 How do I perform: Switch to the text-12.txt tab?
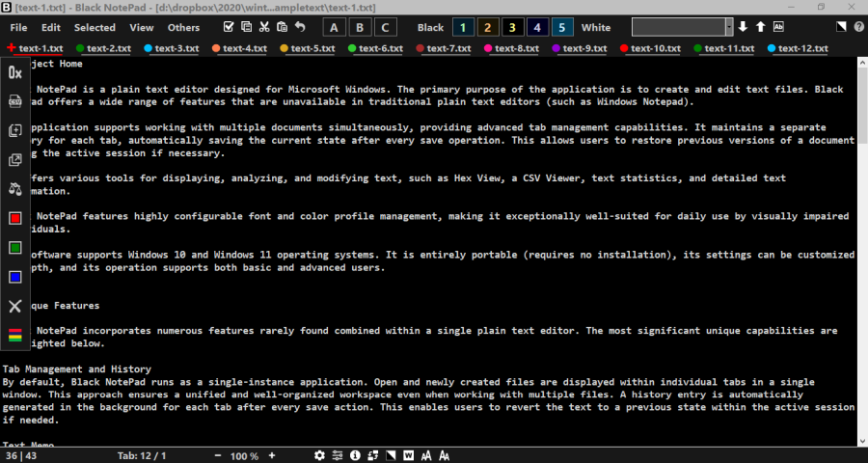tap(798, 48)
